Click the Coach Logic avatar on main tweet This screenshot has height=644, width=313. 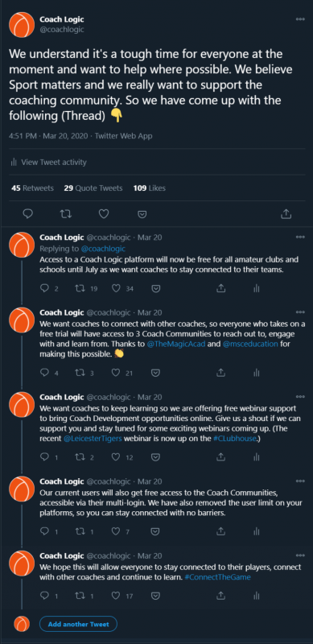[x=22, y=25]
